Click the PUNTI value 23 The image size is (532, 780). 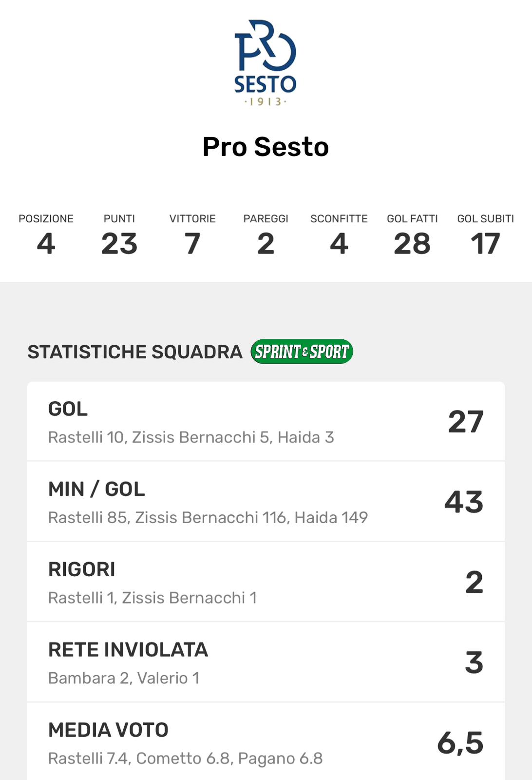click(119, 243)
